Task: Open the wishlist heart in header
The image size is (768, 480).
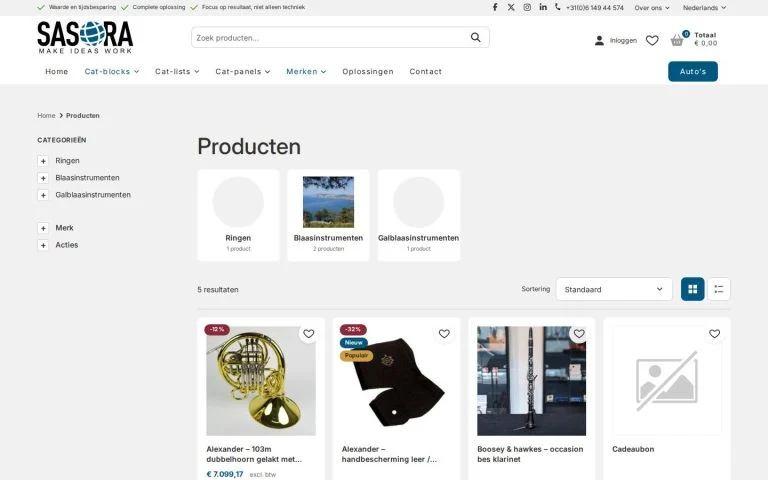Action: [652, 41]
